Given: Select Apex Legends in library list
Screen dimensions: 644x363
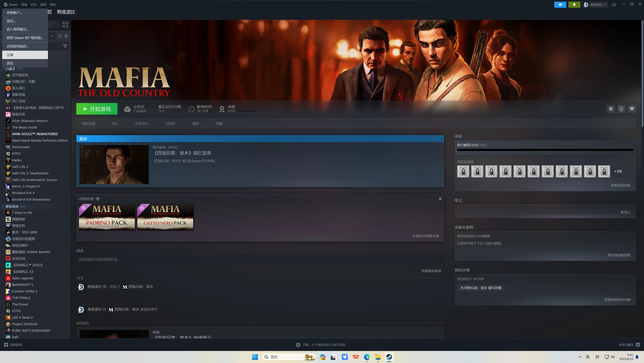Looking at the screenshot, I should coord(23,278).
